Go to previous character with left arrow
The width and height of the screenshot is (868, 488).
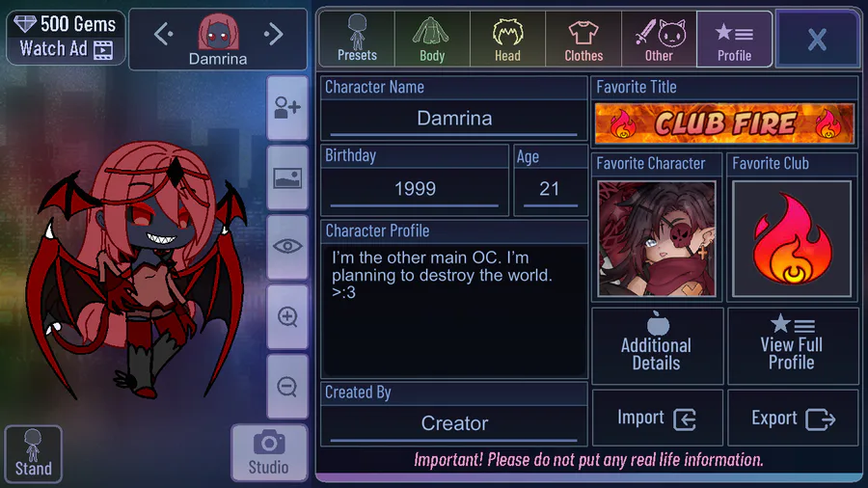coord(164,35)
